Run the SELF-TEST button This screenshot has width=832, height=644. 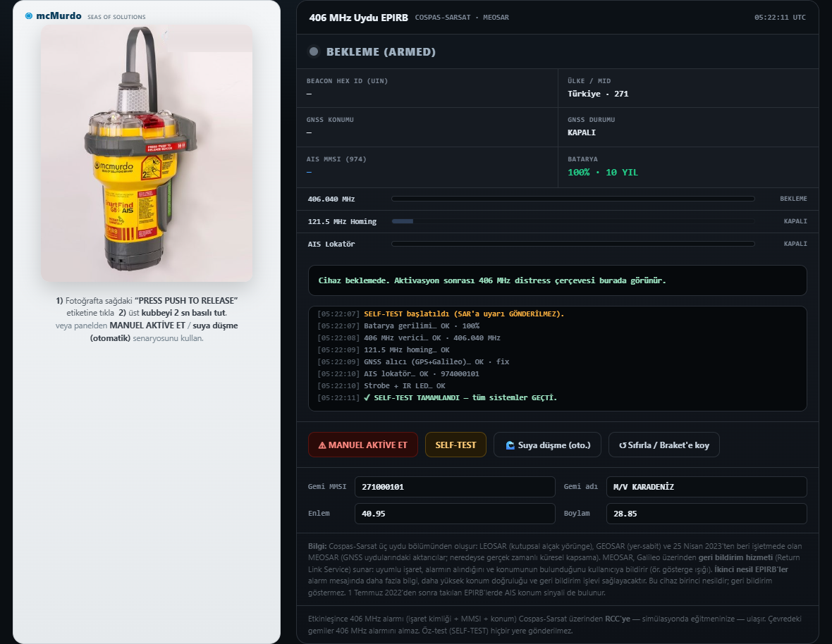(x=455, y=445)
